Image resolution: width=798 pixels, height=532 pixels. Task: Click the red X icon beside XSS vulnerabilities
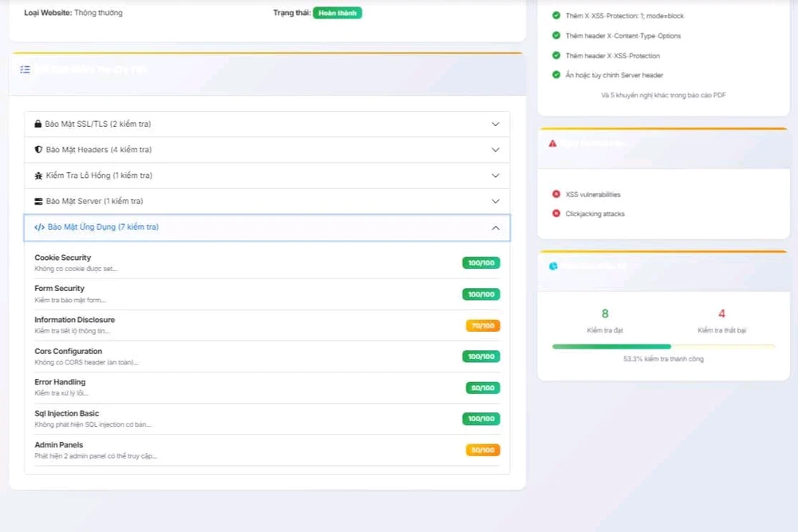pyautogui.click(x=556, y=195)
